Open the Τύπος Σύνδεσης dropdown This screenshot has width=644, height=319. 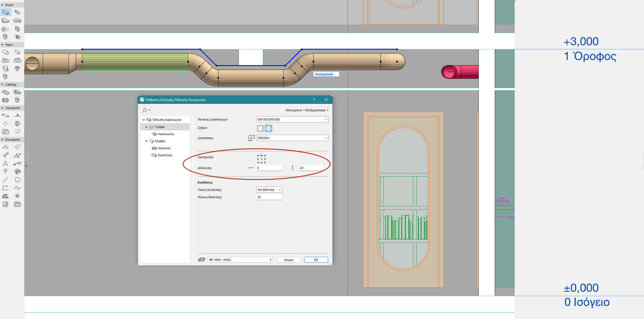click(x=269, y=190)
